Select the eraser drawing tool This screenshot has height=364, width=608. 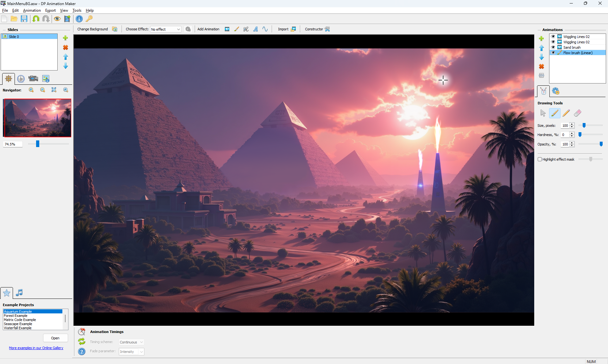point(578,113)
